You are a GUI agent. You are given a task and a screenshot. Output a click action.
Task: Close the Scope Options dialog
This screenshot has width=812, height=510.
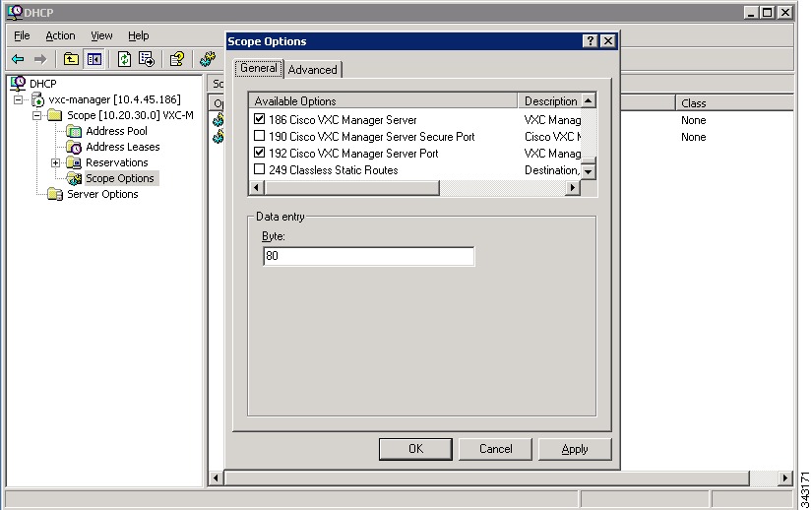[x=608, y=41]
